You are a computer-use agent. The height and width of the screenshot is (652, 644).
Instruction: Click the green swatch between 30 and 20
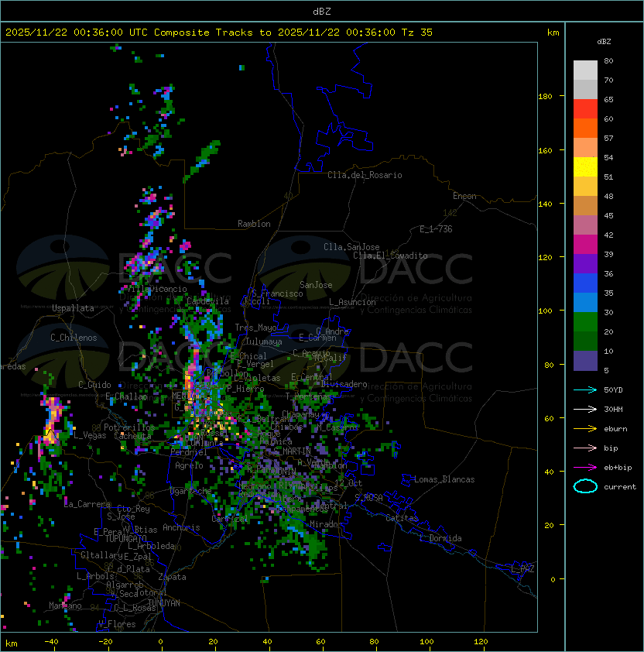point(585,322)
